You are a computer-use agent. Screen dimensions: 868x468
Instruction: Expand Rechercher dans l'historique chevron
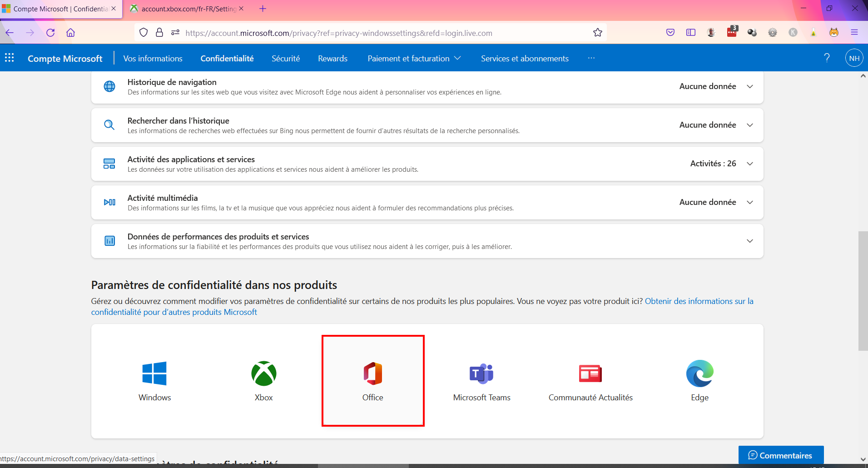(x=750, y=125)
